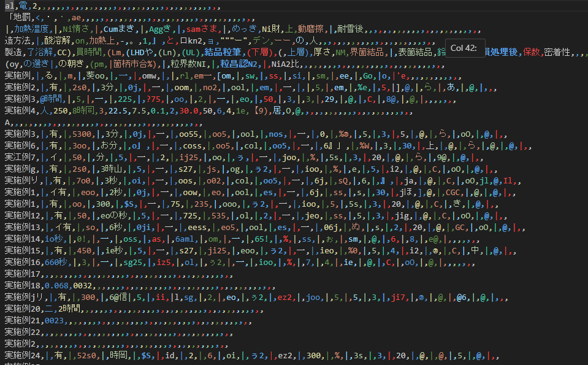This screenshot has width=588, height=365.
Task: Select the blue "660秒" cell
Action: pyautogui.click(x=56, y=262)
